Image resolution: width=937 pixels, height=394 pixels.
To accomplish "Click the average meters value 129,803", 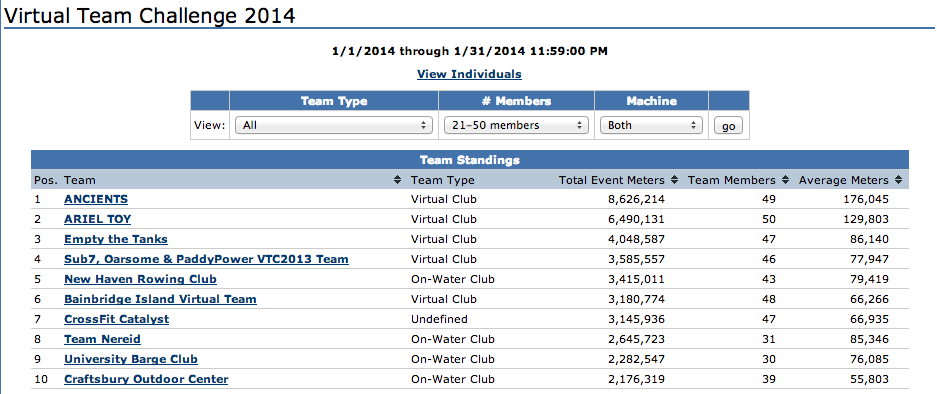I will pos(866,219).
